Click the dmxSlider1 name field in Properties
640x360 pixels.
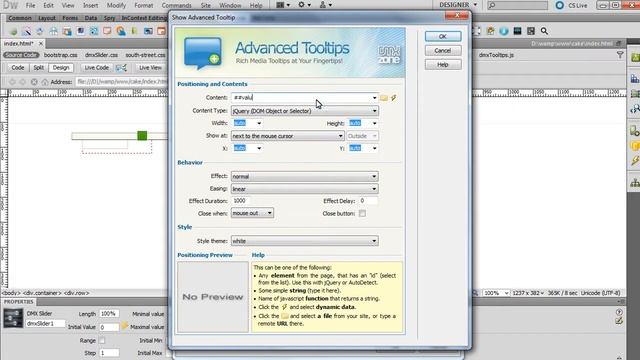pos(45,323)
